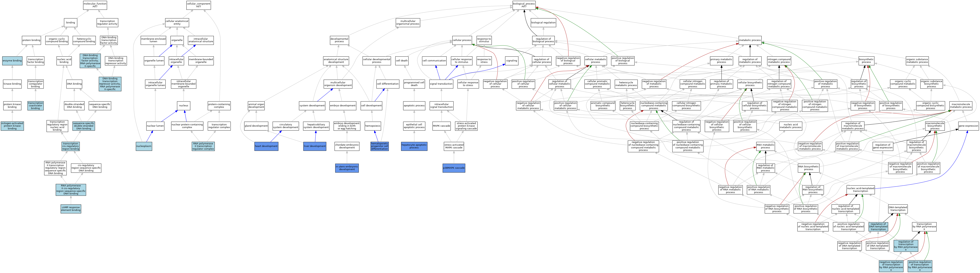
Task: Select the 'kinase binding' node
Action: tap(12, 84)
